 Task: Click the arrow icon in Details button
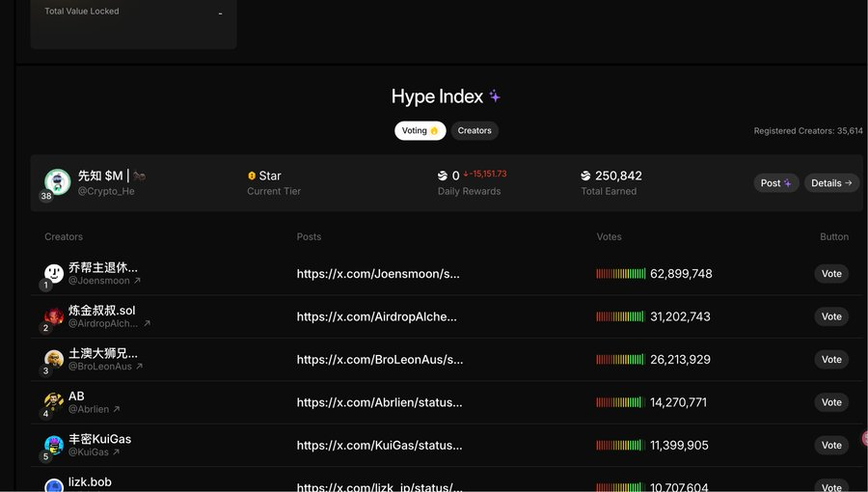848,182
